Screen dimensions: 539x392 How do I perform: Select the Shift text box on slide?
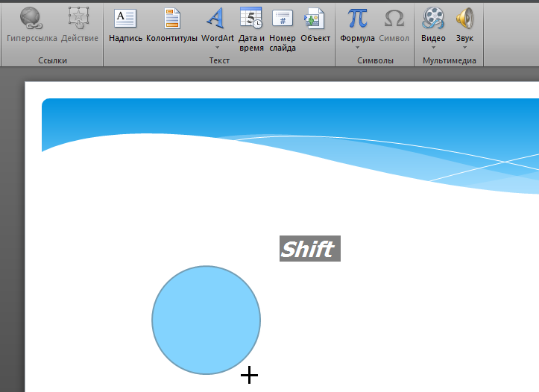point(310,248)
